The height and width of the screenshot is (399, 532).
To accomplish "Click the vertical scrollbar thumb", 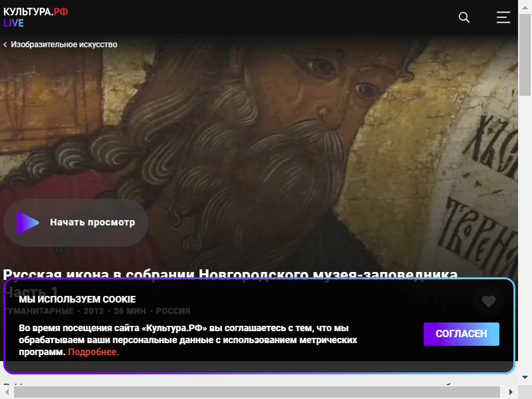I will (x=525, y=55).
